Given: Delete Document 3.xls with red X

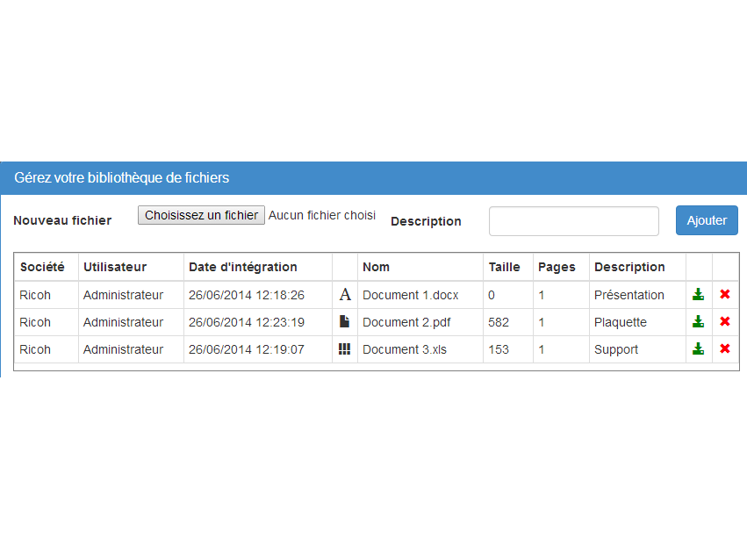Looking at the screenshot, I should (x=725, y=348).
